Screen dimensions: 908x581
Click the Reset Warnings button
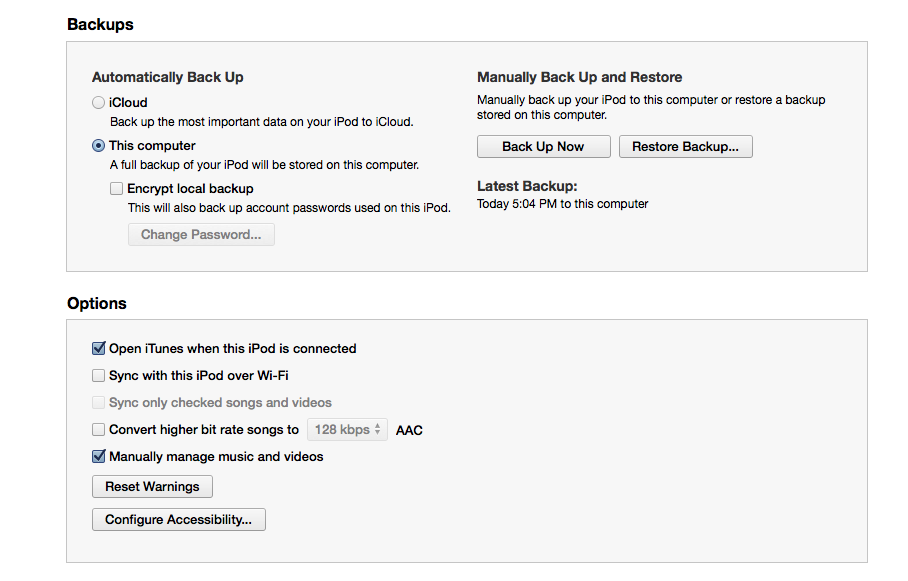(152, 487)
